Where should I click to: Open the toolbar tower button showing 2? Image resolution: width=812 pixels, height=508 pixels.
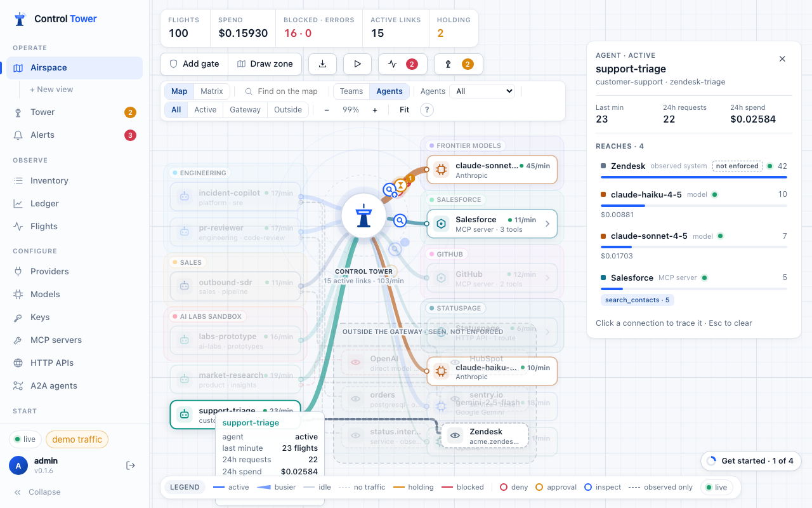[x=458, y=64]
